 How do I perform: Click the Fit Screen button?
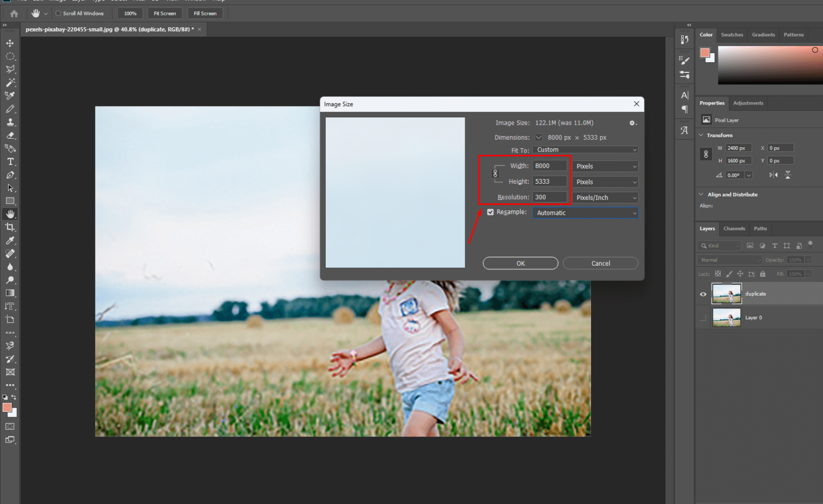point(164,13)
